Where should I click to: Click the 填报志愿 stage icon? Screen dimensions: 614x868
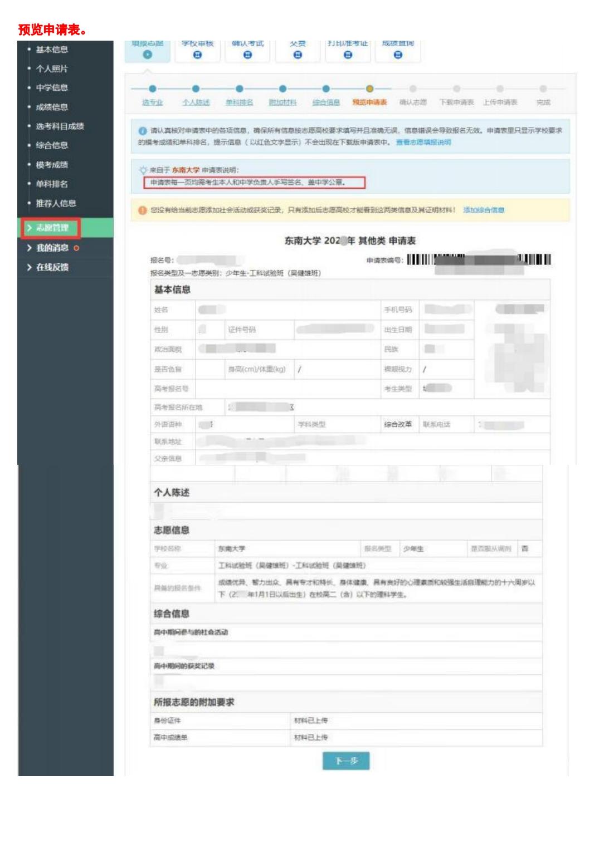[147, 55]
